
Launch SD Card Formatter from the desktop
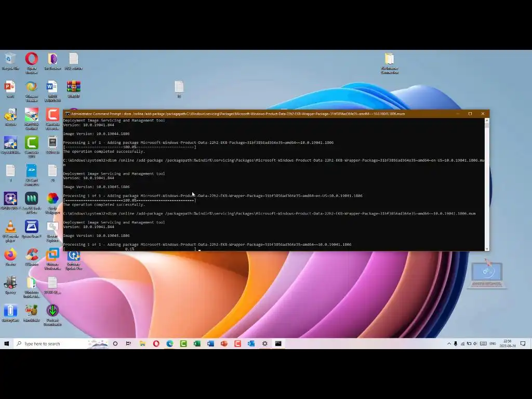[x=32, y=175]
